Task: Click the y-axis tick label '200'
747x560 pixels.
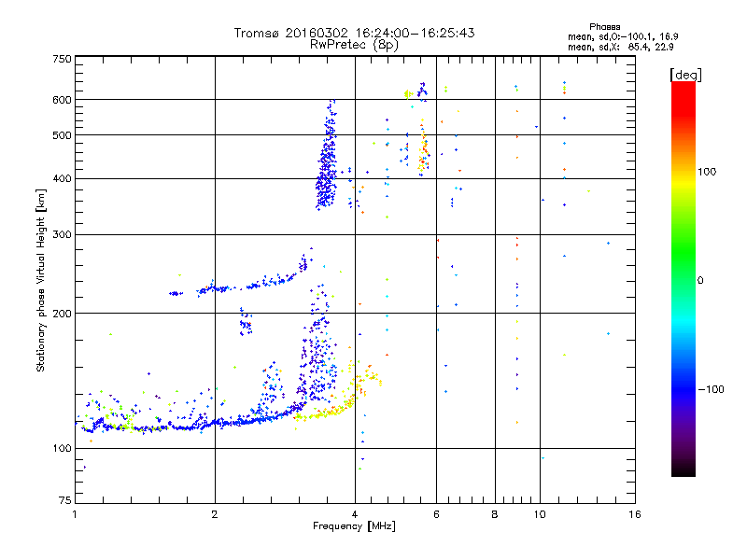Action: point(62,314)
